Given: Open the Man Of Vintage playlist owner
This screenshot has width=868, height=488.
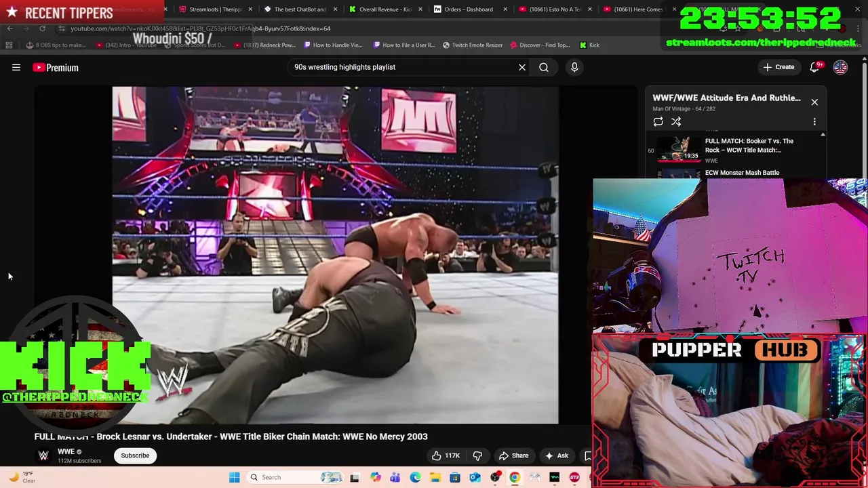Looking at the screenshot, I should click(673, 108).
